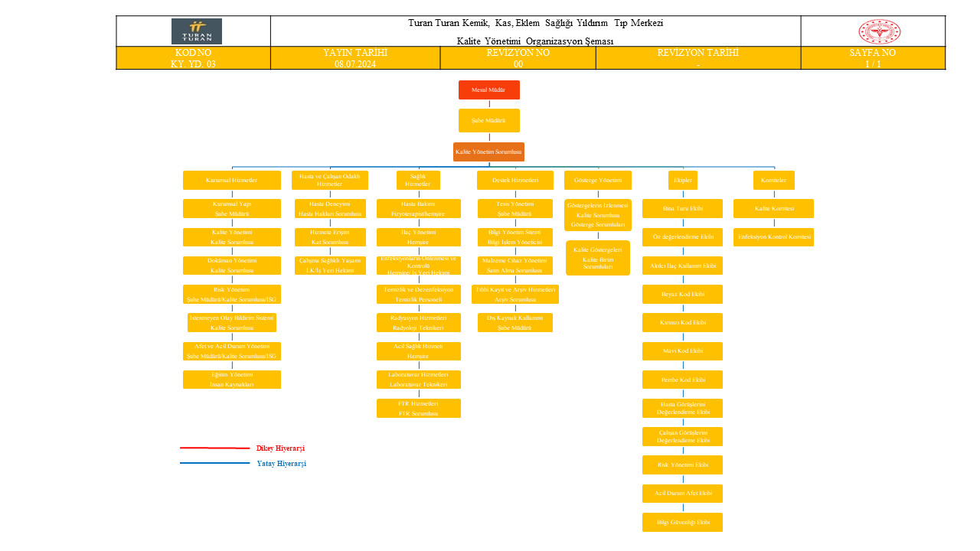Click the Turan Turan logo
The width and height of the screenshot is (980, 551).
(196, 31)
